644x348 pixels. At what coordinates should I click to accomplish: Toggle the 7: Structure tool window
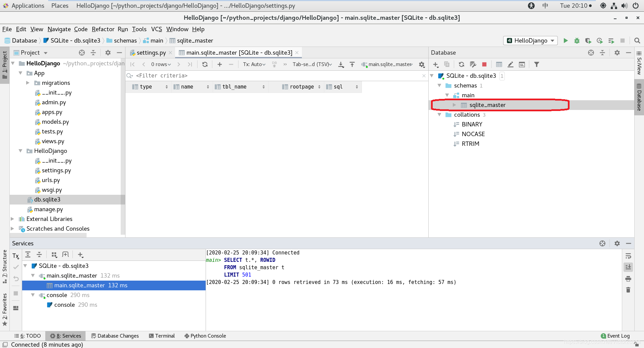coord(5,267)
